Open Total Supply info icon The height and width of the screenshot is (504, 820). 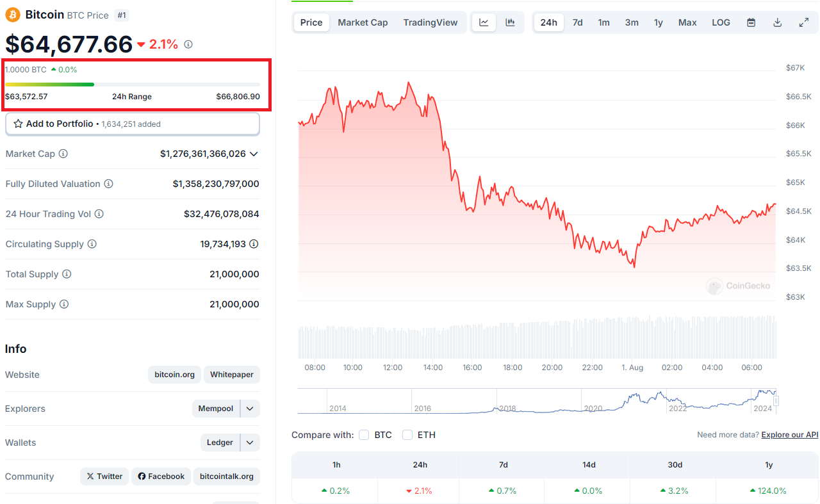[x=67, y=274]
